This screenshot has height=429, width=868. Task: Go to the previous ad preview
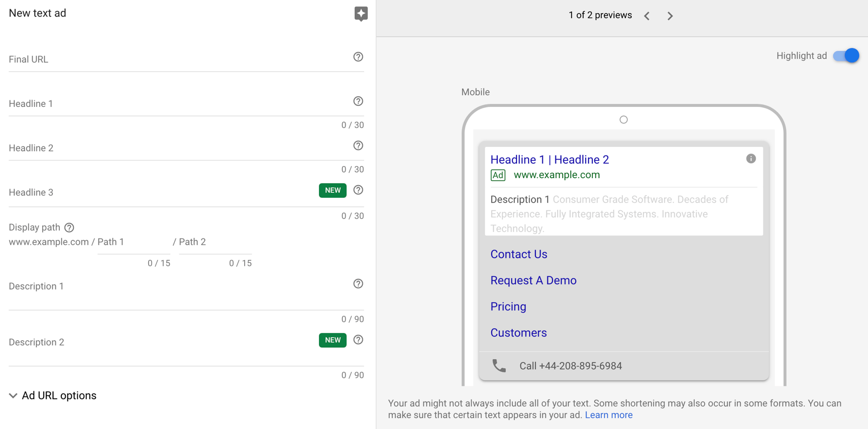pyautogui.click(x=647, y=16)
